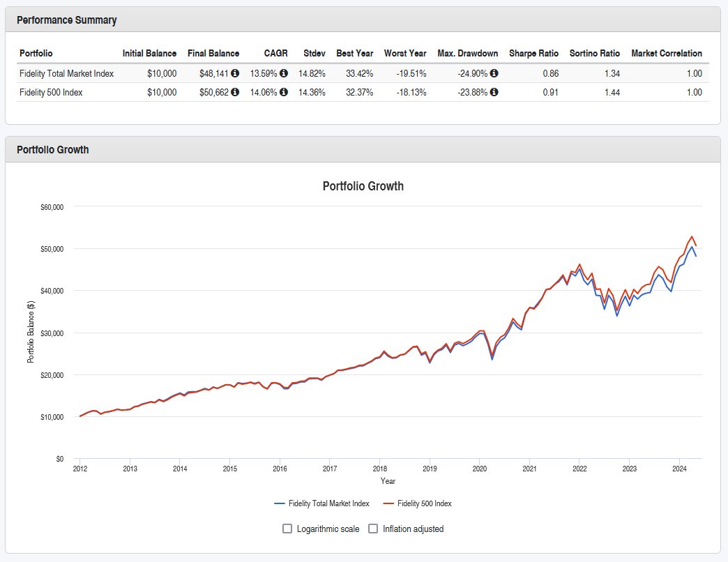Click the Market Correlation column header
The height and width of the screenshot is (562, 728).
(667, 54)
